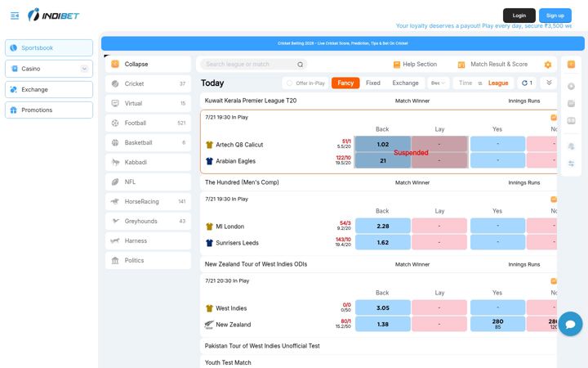The height and width of the screenshot is (368, 588).
Task: Back West Indies at odds 3.05
Action: tap(383, 308)
